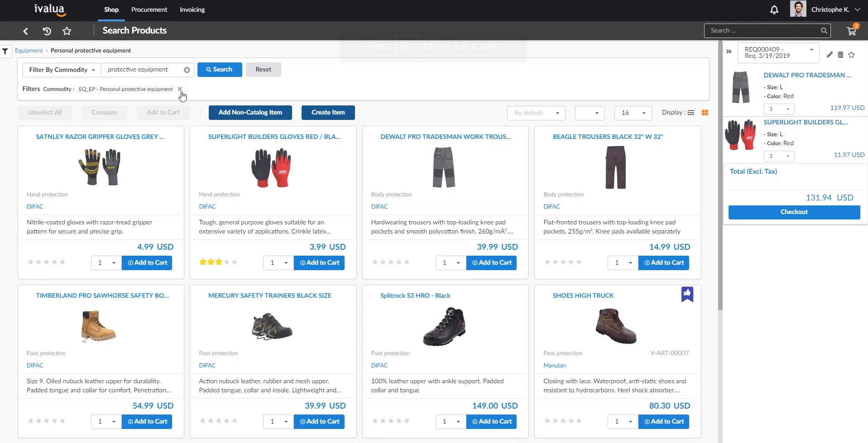
Task: Open the Procurement tab
Action: [x=149, y=10]
